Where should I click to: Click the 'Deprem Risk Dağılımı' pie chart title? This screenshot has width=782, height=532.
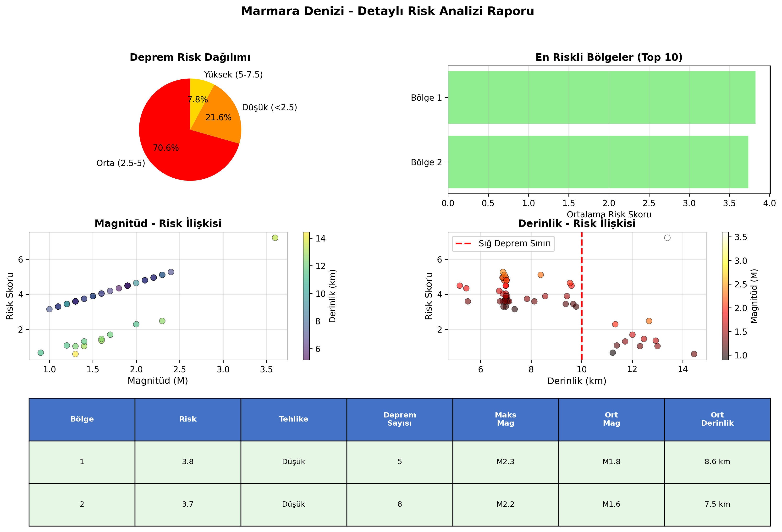190,57
